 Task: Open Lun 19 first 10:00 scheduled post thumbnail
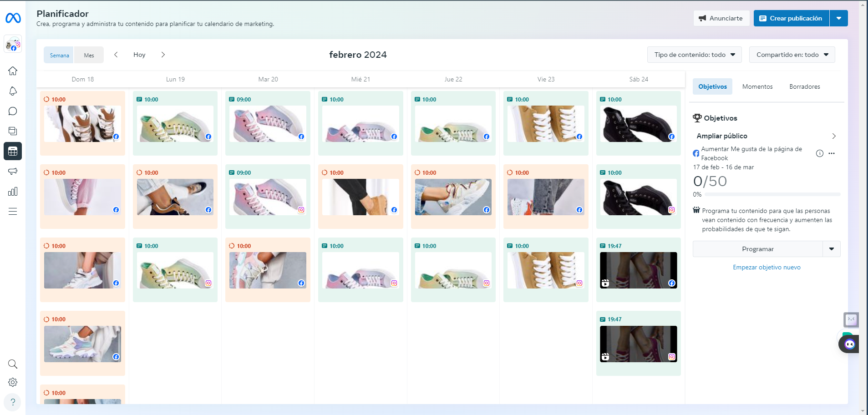[175, 124]
